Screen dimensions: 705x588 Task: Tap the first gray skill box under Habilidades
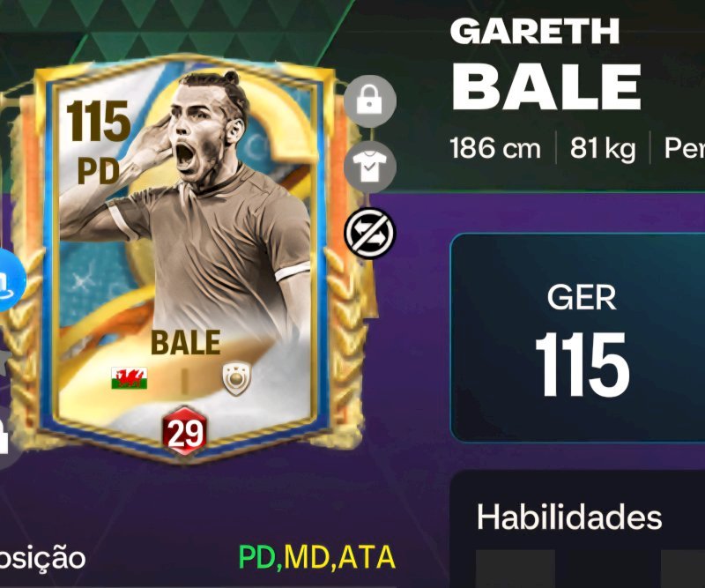point(516,569)
